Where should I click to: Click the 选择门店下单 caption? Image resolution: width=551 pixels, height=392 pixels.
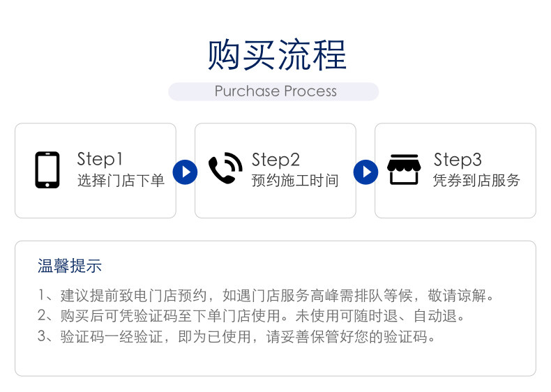tap(121, 181)
